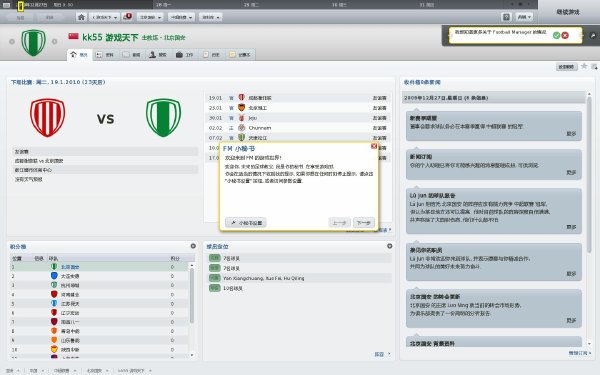Switch to the third tab with the speech bubble
The image size is (600, 375).
tap(131, 55)
